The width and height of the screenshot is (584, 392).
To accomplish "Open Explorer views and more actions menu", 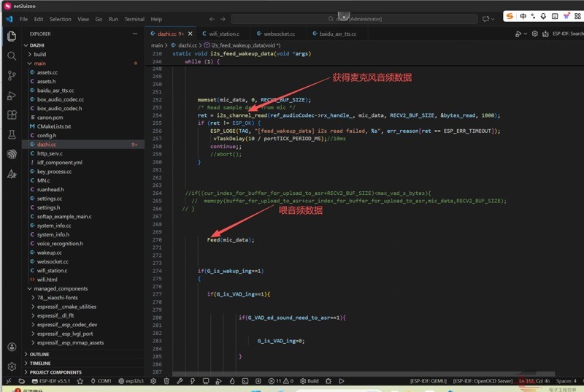I will point(134,34).
